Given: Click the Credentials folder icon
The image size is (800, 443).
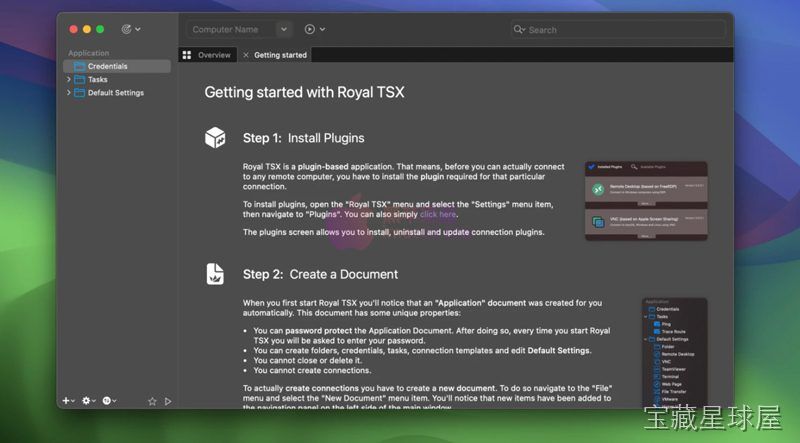Looking at the screenshot, I should (x=79, y=66).
